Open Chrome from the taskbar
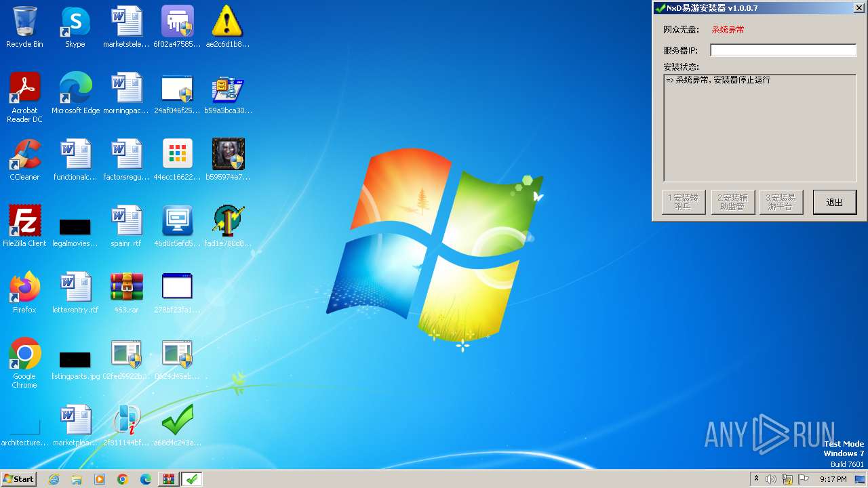Screen dimensions: 868x488 point(123,479)
